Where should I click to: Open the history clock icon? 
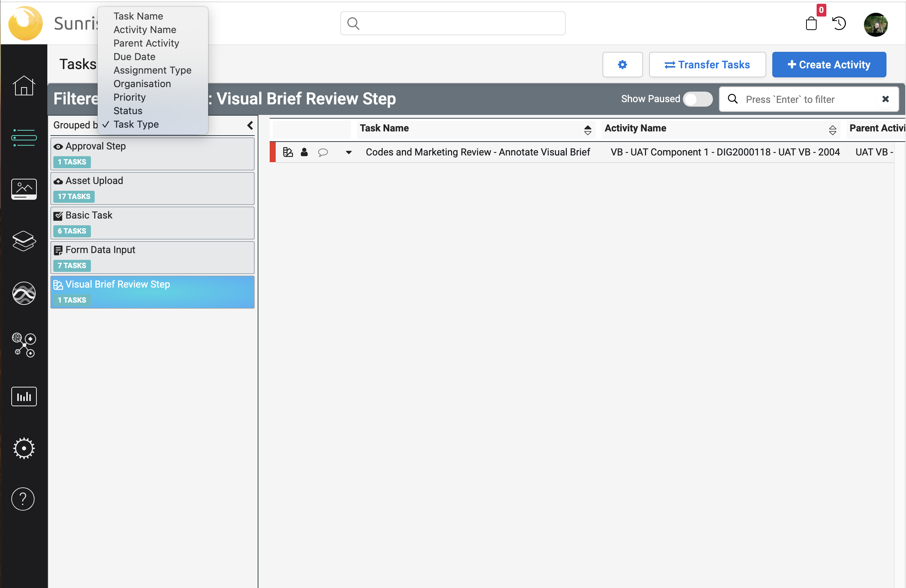839,24
